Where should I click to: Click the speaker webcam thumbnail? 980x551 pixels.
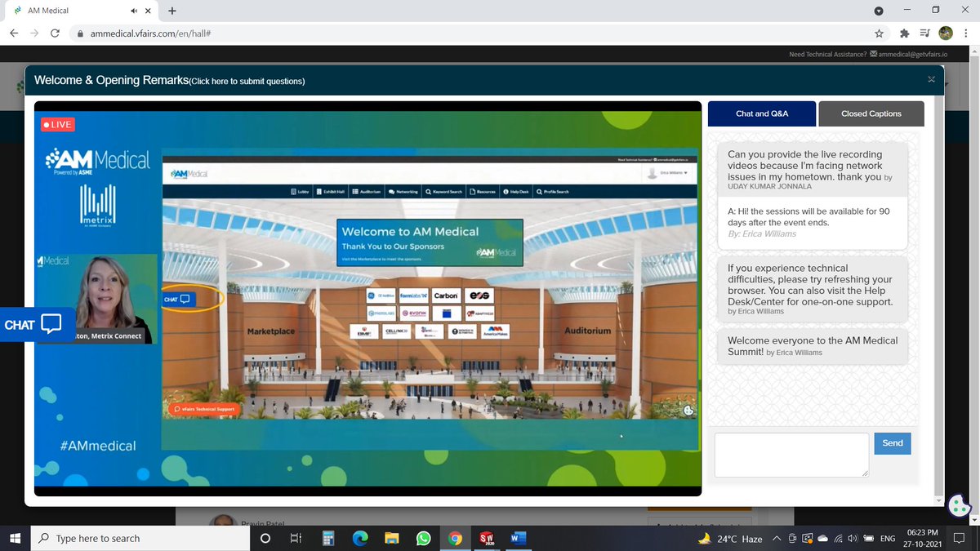coord(96,298)
